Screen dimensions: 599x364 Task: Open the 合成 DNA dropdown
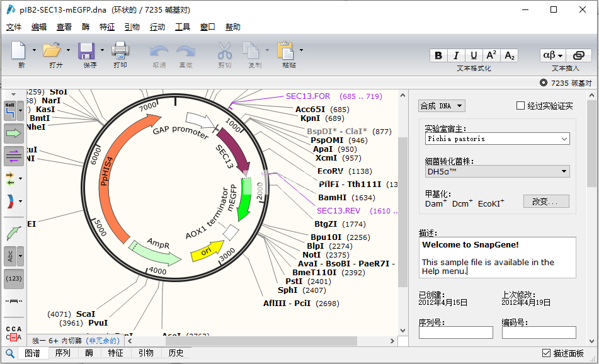tap(442, 106)
